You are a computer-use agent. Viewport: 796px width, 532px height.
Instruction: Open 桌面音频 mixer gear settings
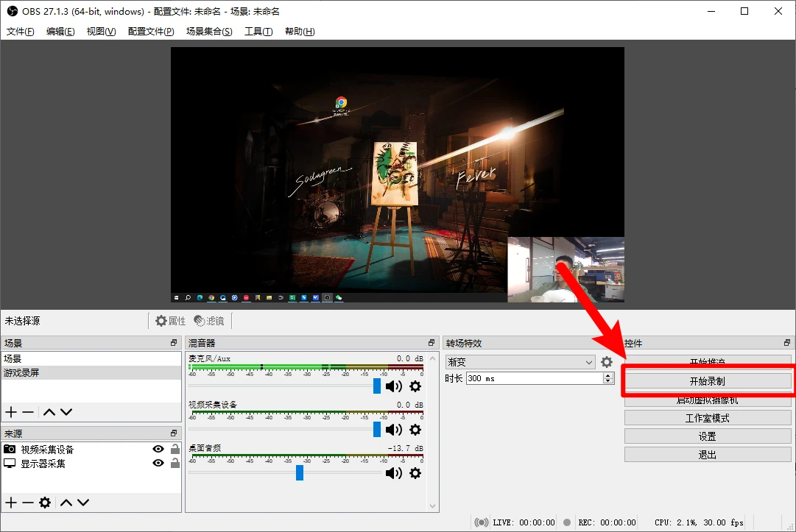415,473
